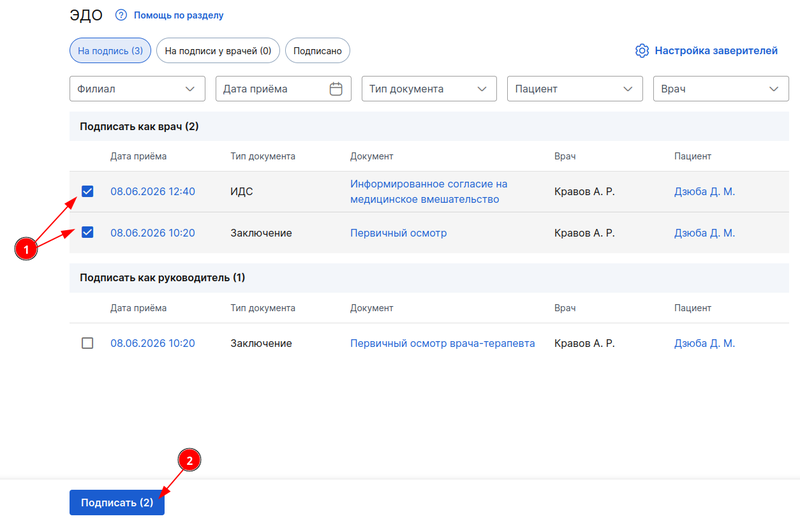Open the Первичный осмотр document link
The width and height of the screenshot is (800, 521).
click(x=398, y=233)
